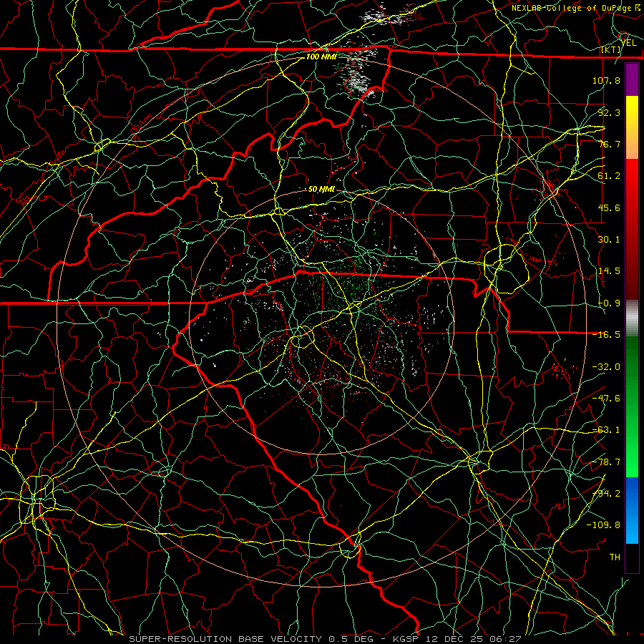
Task: Click the "100 NMI" range ring label
Action: tap(321, 57)
